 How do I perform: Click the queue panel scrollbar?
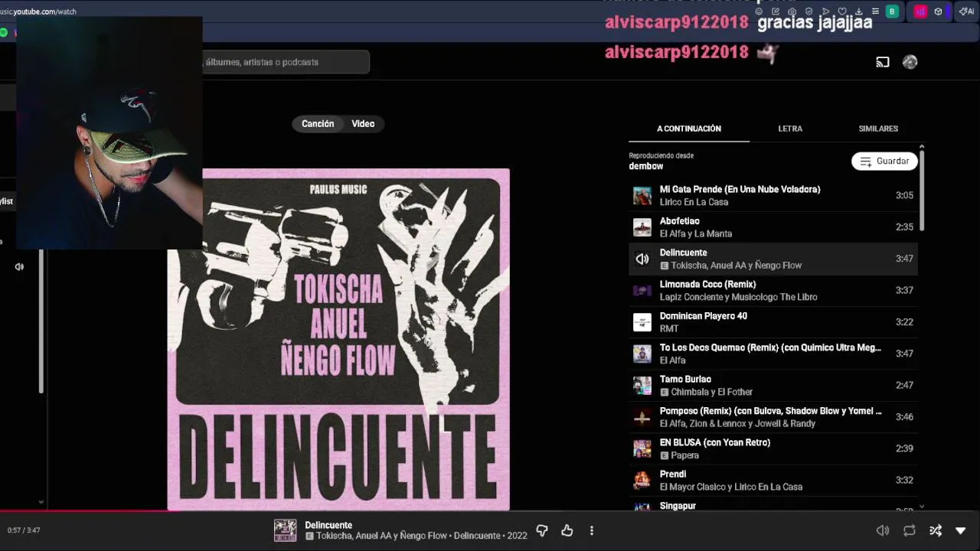(x=922, y=190)
